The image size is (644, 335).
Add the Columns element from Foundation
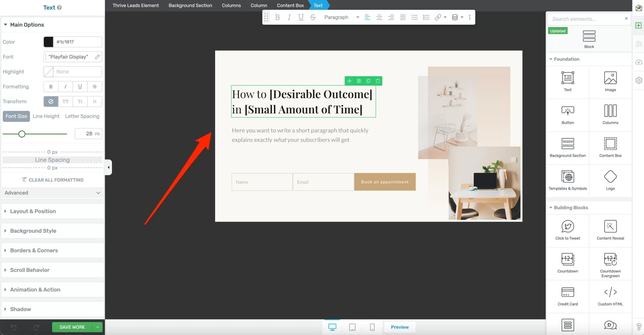pyautogui.click(x=610, y=115)
